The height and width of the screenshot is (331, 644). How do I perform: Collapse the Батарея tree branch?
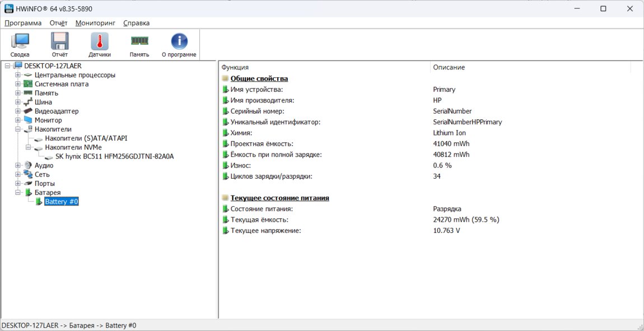point(18,193)
